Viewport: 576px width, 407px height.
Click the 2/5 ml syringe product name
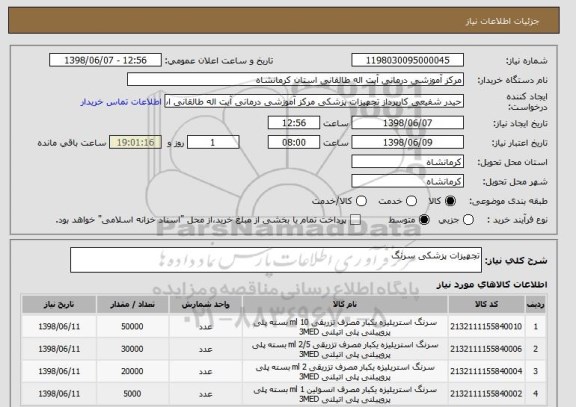pos(345,349)
